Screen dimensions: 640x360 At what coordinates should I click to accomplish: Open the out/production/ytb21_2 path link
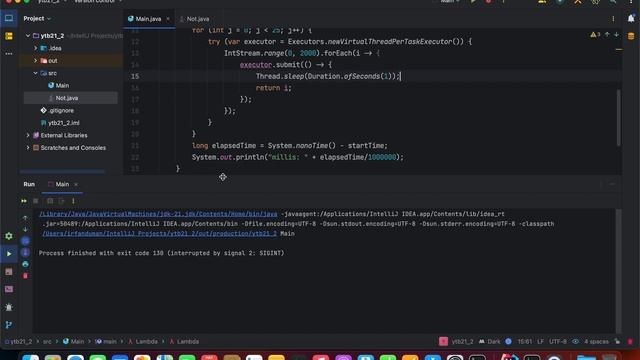(159, 233)
